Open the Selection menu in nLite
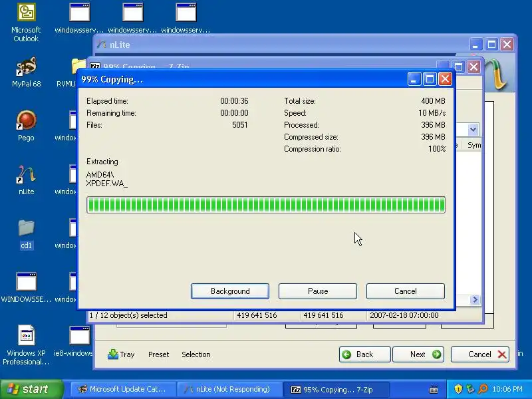The image size is (532, 399). point(196,354)
